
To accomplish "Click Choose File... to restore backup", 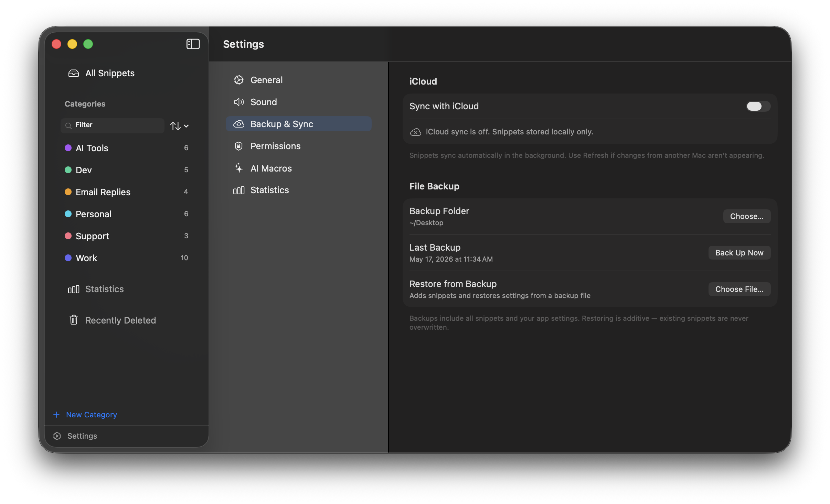I will [739, 289].
